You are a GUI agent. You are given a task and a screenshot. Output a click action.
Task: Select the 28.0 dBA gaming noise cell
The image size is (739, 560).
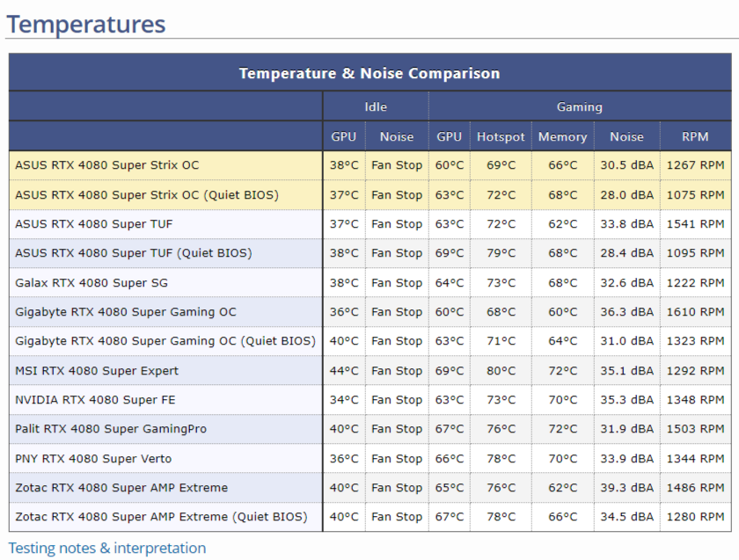pos(626,195)
